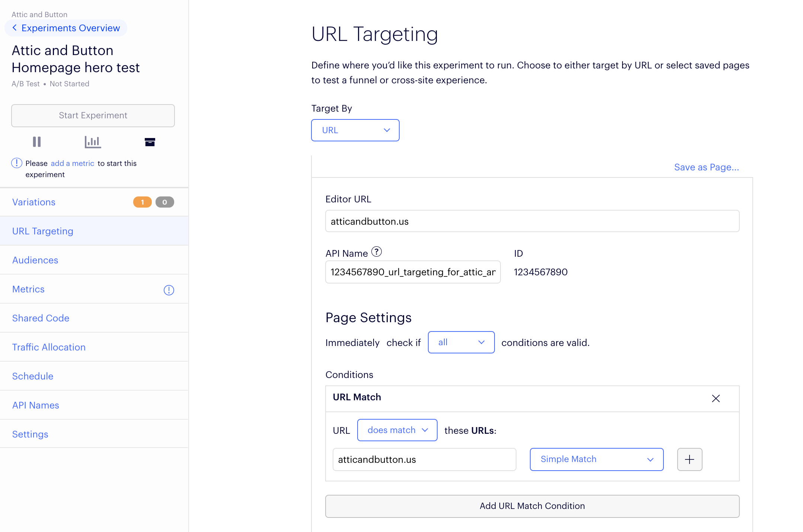Viewport: 803px width, 532px height.
Task: Remove the URL Match condition with X
Action: tap(716, 398)
